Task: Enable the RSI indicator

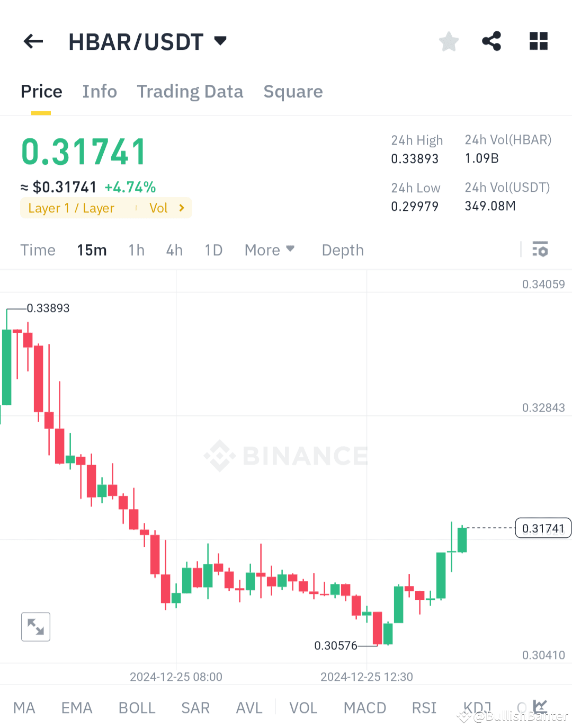Action: tap(424, 708)
